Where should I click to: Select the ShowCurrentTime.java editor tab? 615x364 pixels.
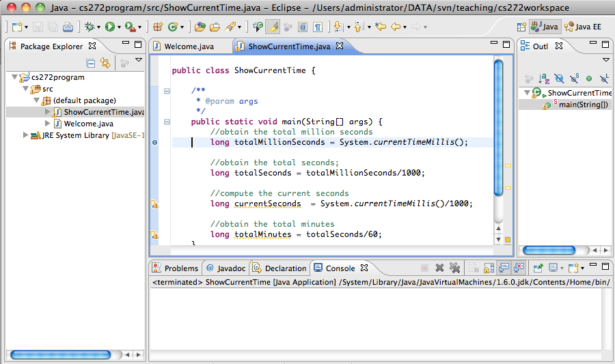tap(289, 46)
